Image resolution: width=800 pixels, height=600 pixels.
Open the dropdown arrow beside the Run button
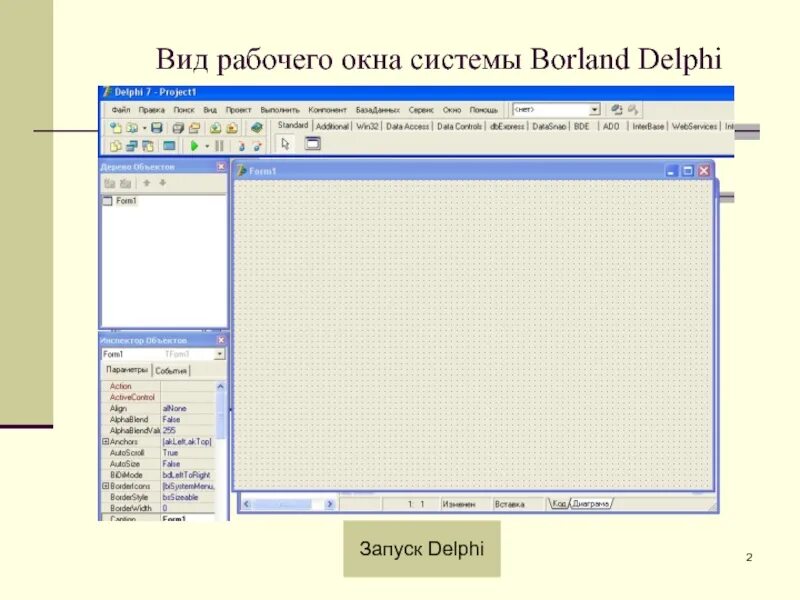point(207,146)
